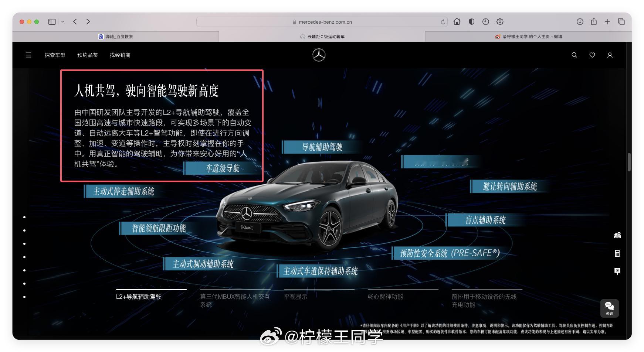Screen dimensions: 644x352
Task: Select the 长轴距C级运动轿车 tab
Action: tap(322, 37)
